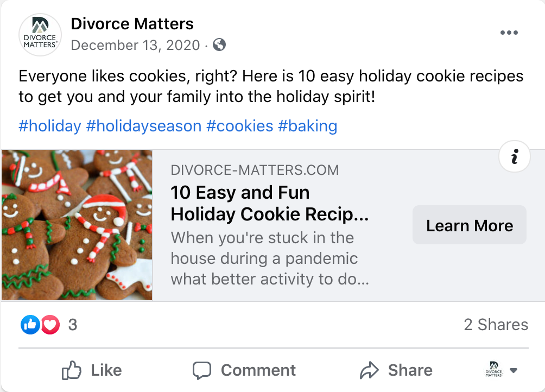Image resolution: width=545 pixels, height=392 pixels.
Task: Open the Divorce Matters page name link
Action: [x=132, y=24]
